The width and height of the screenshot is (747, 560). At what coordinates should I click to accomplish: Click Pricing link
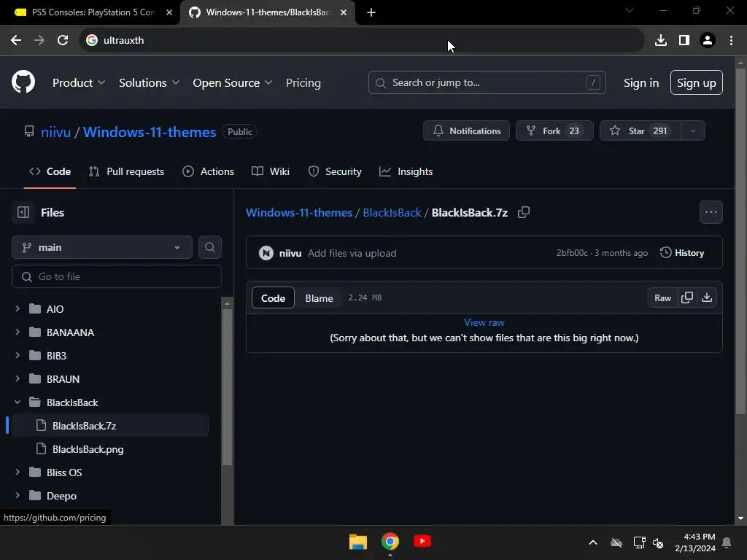(303, 83)
